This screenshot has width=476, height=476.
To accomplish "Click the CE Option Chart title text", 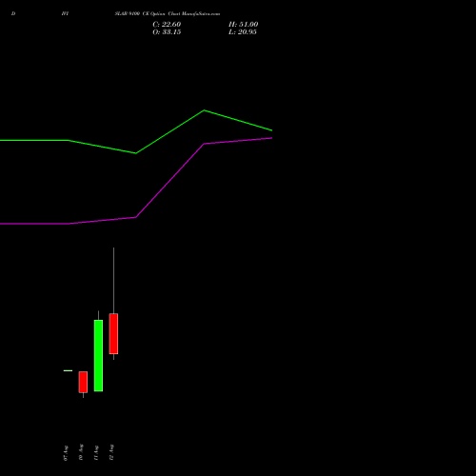I will coord(168,14).
